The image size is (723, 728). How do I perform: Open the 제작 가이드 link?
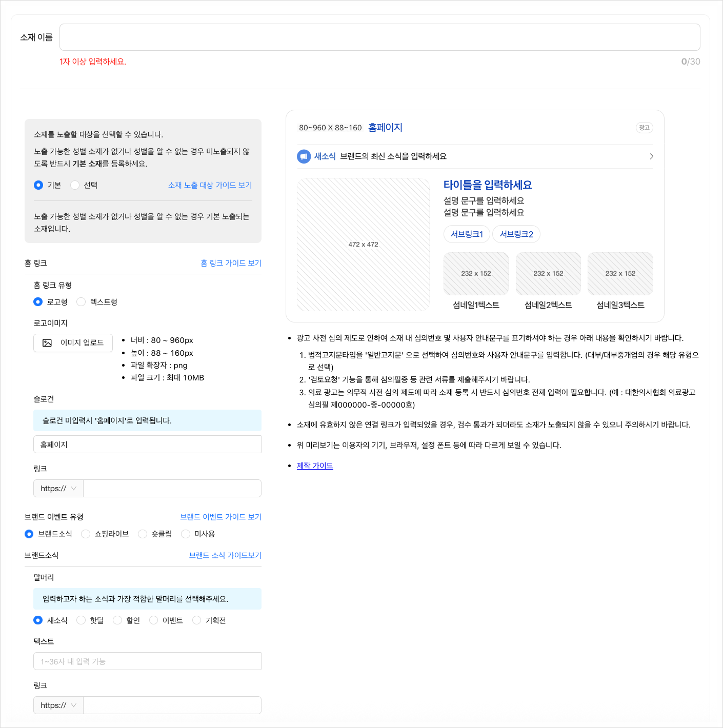coord(315,466)
